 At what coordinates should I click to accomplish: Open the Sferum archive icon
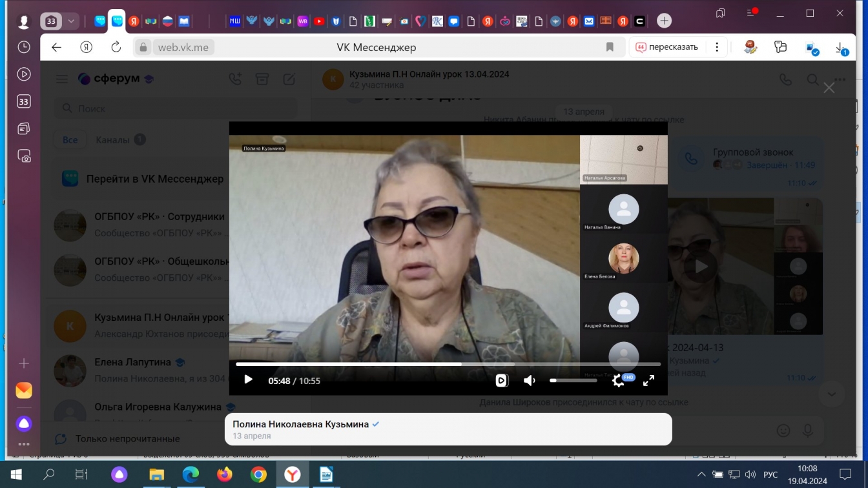[262, 79]
